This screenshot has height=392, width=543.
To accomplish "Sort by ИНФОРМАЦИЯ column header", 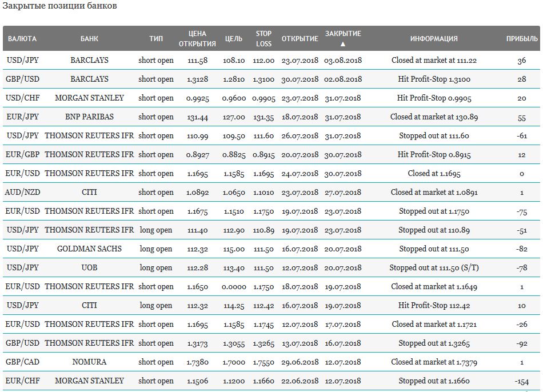I will pyautogui.click(x=434, y=39).
